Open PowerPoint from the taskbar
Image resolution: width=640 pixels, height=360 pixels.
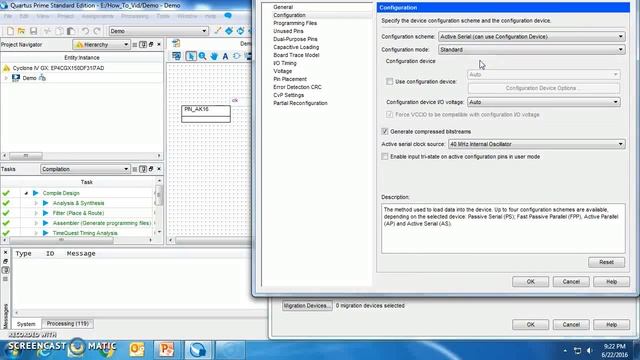(167, 349)
